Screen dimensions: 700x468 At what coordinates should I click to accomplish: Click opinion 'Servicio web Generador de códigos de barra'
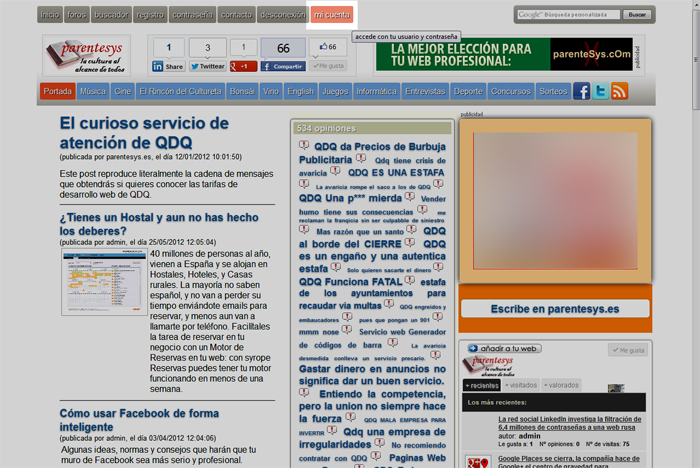point(372,338)
